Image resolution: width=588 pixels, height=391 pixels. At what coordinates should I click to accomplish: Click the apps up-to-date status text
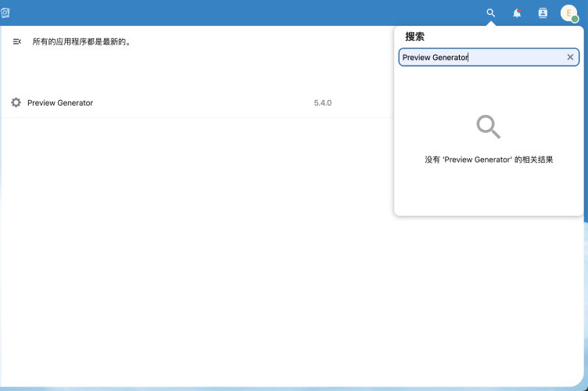(81, 41)
